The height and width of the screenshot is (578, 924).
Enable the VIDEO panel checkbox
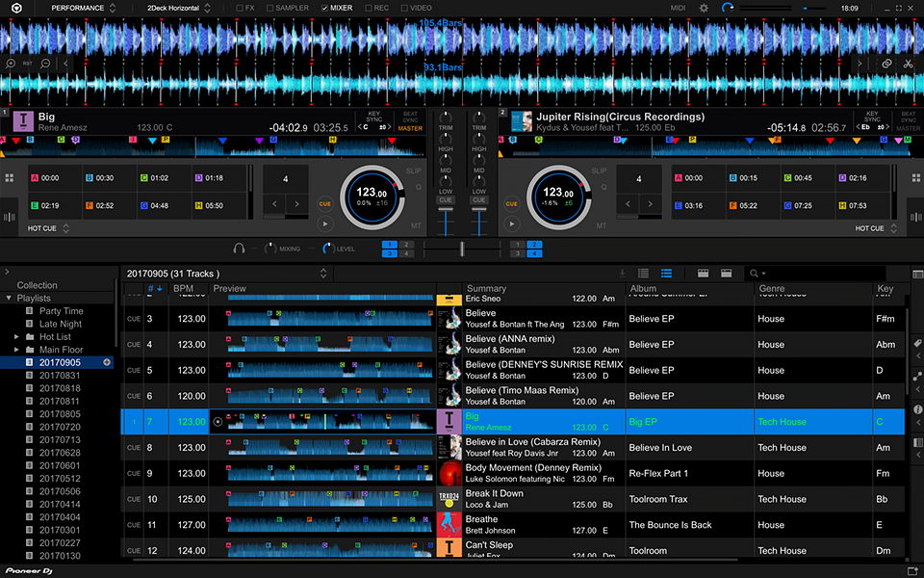pos(404,9)
